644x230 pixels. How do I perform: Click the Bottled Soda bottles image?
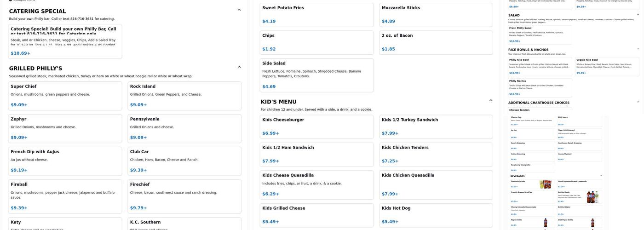pos(592,197)
